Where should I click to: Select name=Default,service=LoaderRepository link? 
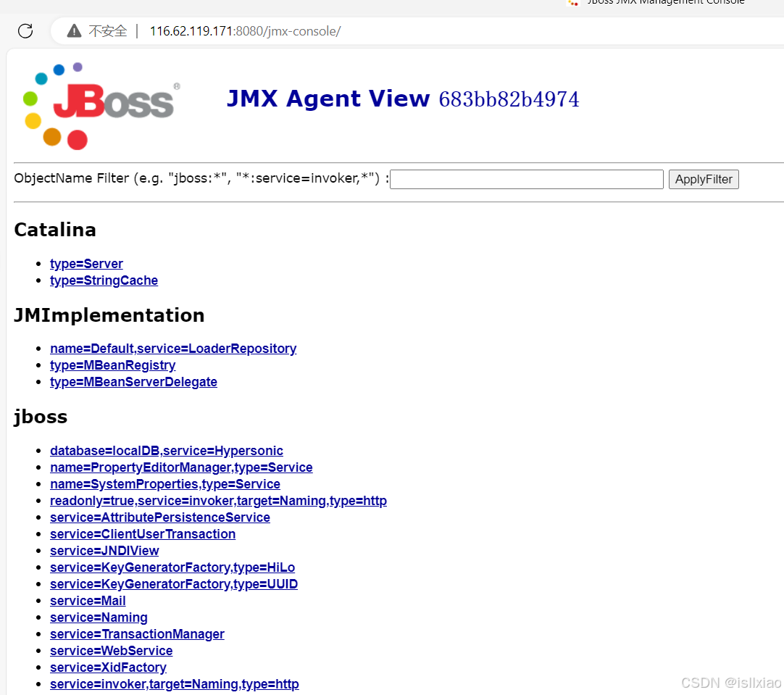pyautogui.click(x=173, y=348)
